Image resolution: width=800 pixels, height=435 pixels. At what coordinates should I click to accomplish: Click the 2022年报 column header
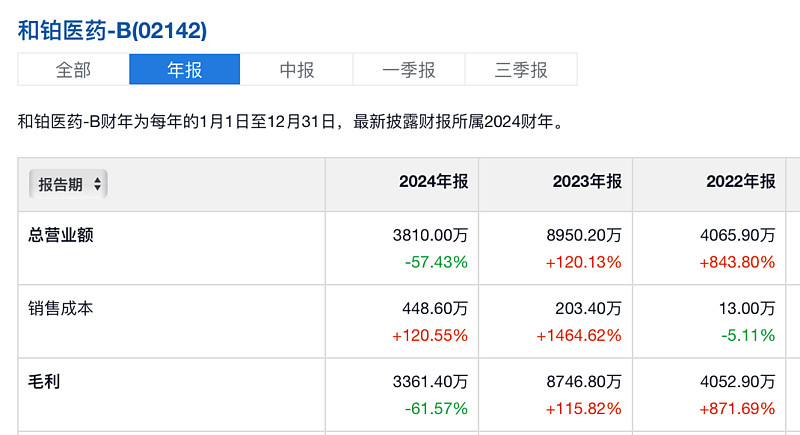click(x=741, y=182)
